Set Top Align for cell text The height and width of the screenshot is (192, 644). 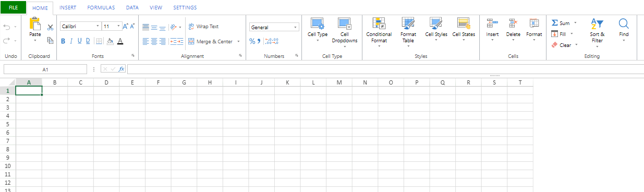coord(146,27)
